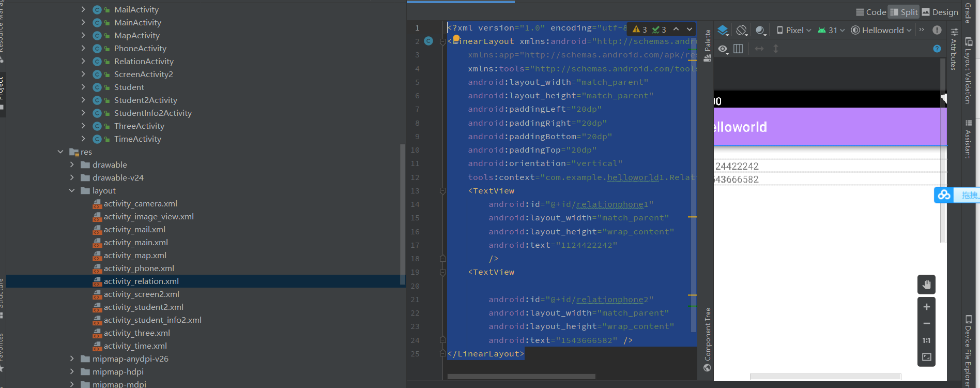Click the yellow intention lightbulb
Screen dimensions: 980x388
pyautogui.click(x=456, y=38)
